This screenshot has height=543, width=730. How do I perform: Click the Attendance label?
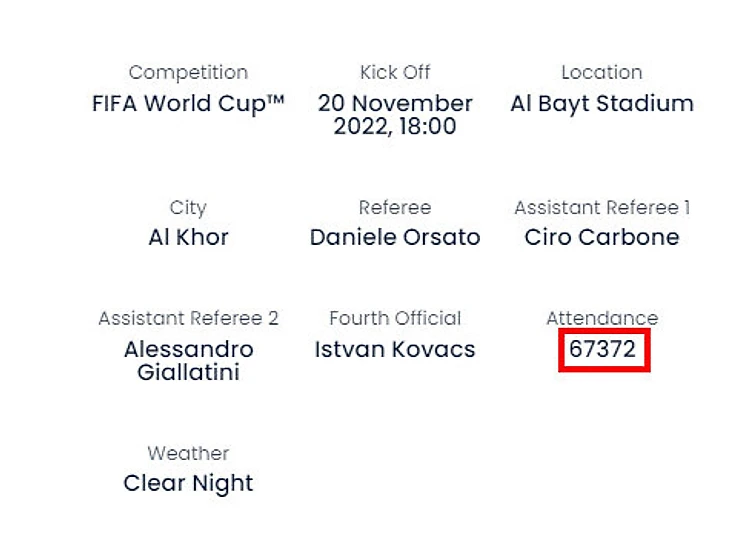[602, 318]
